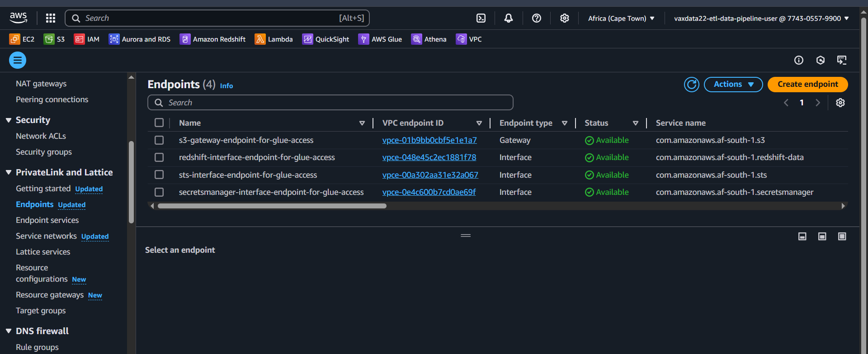
Task: Sort by Name column arrow
Action: coord(362,123)
